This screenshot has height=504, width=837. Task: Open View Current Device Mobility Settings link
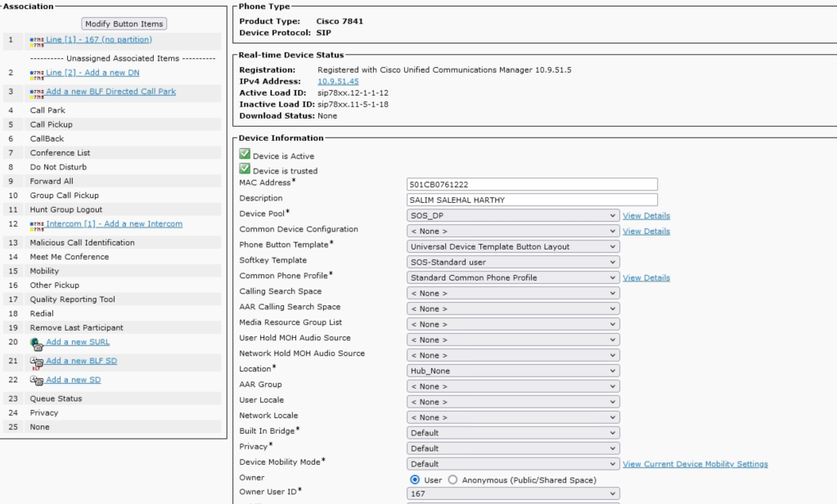(x=695, y=464)
